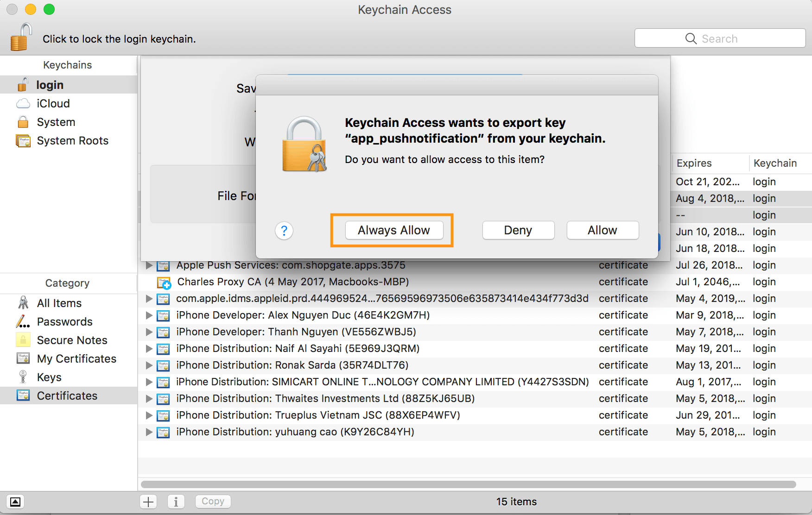This screenshot has height=515, width=812.
Task: Select iPhone Developer: Thanh Nguyen (VE556ZWBJ5)
Action: point(296,332)
